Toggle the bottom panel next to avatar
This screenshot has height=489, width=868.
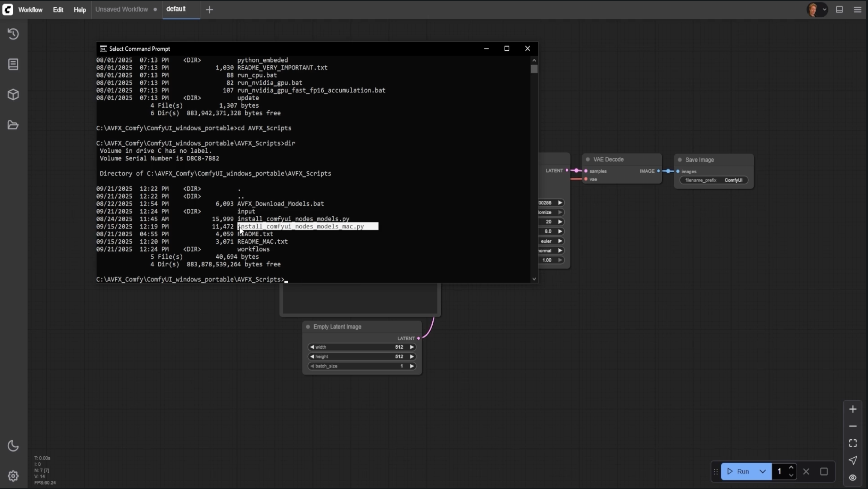pos(839,9)
